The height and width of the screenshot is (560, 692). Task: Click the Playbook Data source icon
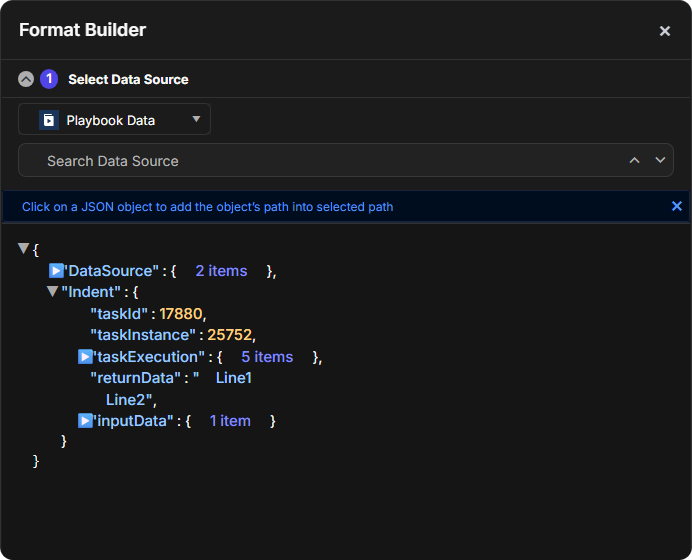[49, 120]
